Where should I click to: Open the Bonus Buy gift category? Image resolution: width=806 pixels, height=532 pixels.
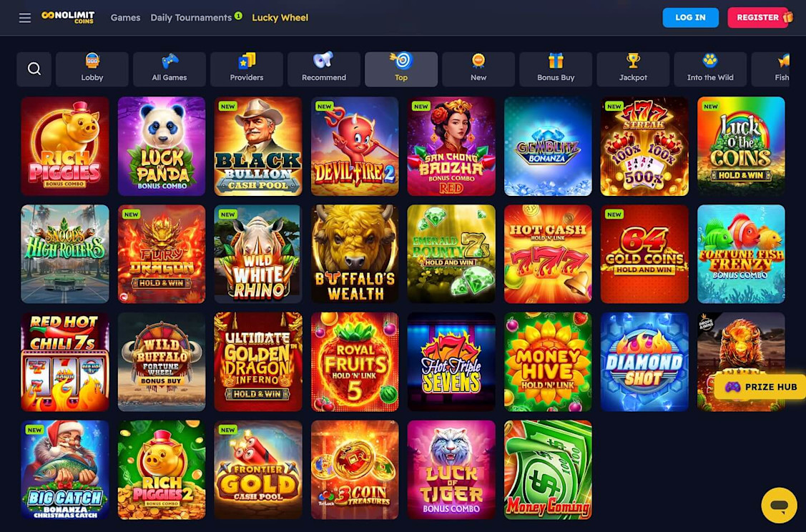pyautogui.click(x=556, y=69)
